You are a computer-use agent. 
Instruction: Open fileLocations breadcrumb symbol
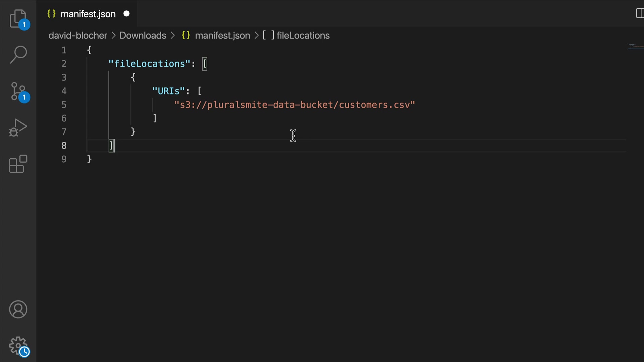coord(303,36)
